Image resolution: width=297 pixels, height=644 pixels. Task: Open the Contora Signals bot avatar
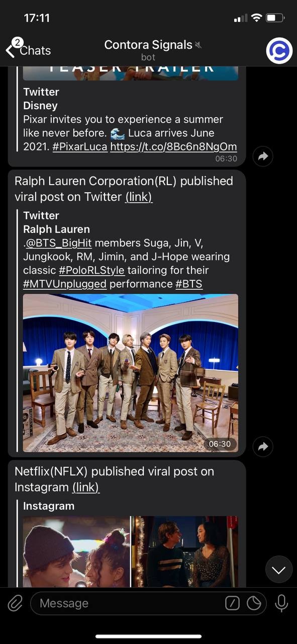pyautogui.click(x=279, y=50)
